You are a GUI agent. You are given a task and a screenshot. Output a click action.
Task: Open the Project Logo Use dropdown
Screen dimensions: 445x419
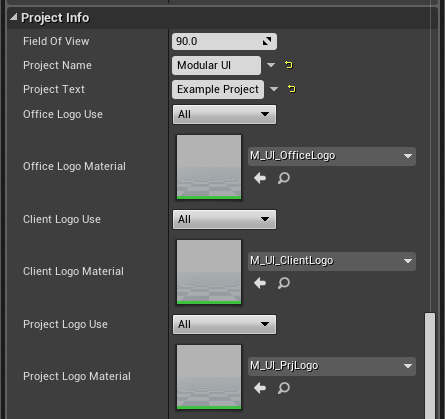tap(224, 324)
